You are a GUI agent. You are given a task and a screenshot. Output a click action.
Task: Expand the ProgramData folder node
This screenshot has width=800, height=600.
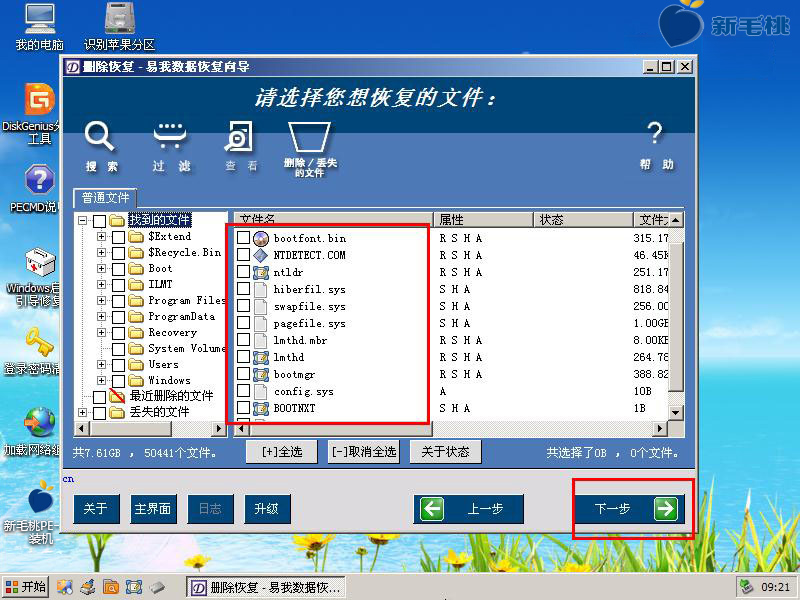102,316
